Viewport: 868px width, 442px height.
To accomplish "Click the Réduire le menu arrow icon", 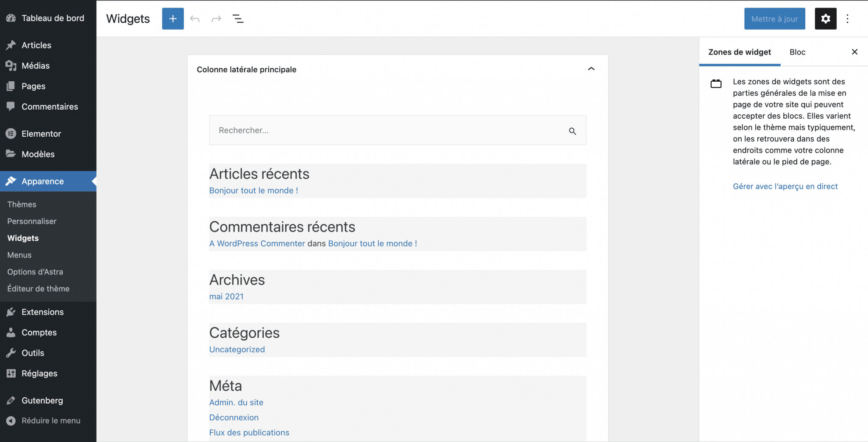I will (x=11, y=420).
